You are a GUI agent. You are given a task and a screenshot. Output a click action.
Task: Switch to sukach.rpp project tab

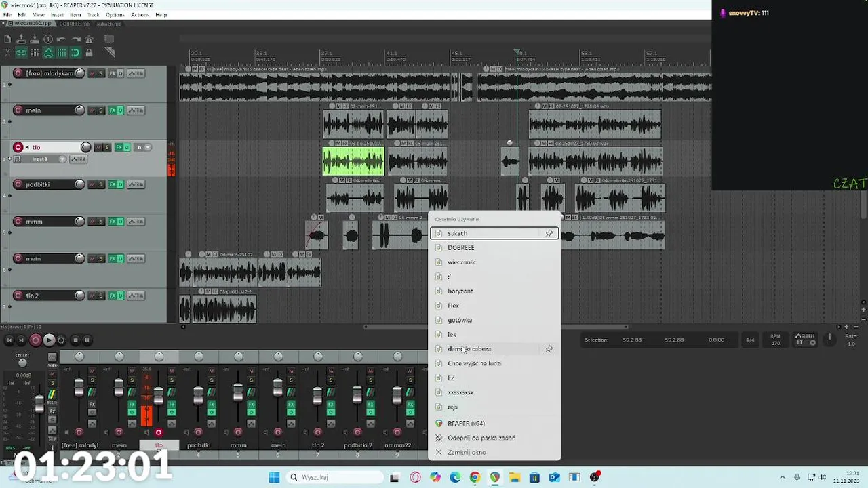(108, 23)
